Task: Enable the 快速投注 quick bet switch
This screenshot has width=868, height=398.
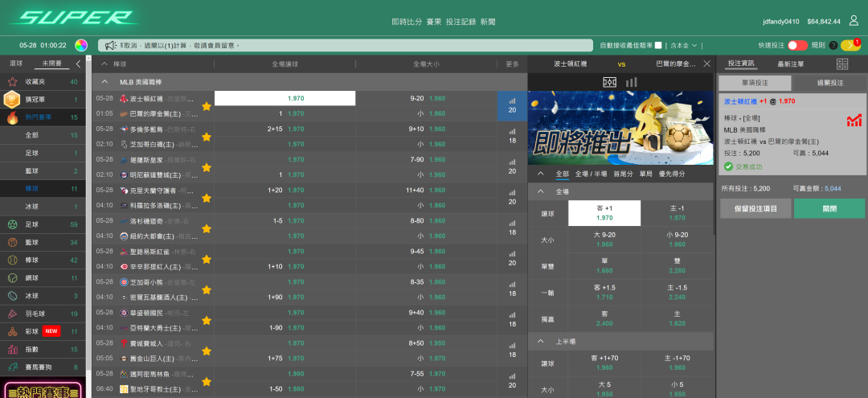Action: point(798,45)
